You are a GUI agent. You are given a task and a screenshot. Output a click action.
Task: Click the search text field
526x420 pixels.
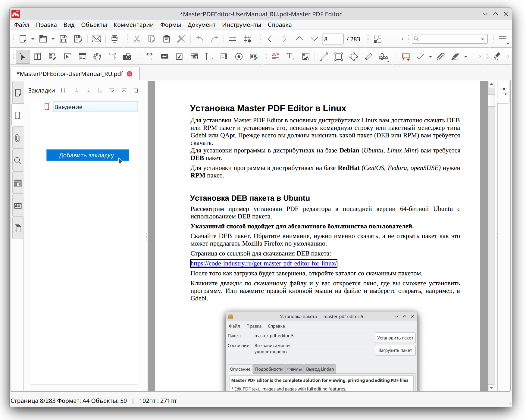449,39
